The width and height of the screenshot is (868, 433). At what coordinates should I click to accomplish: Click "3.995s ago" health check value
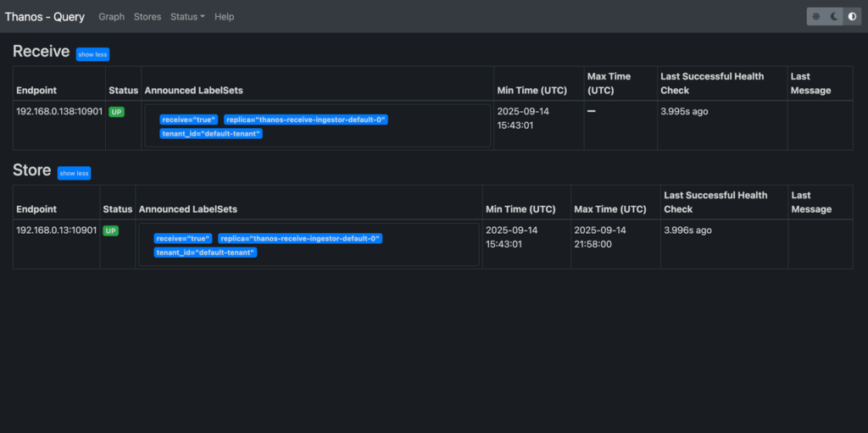click(684, 111)
